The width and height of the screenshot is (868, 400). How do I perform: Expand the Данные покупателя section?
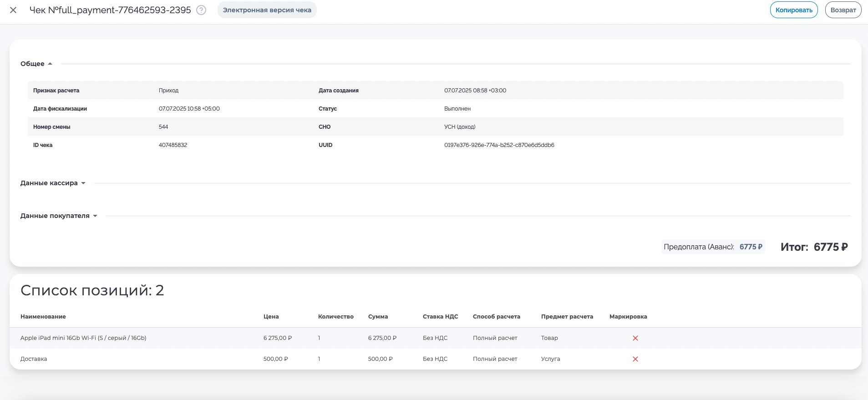59,216
